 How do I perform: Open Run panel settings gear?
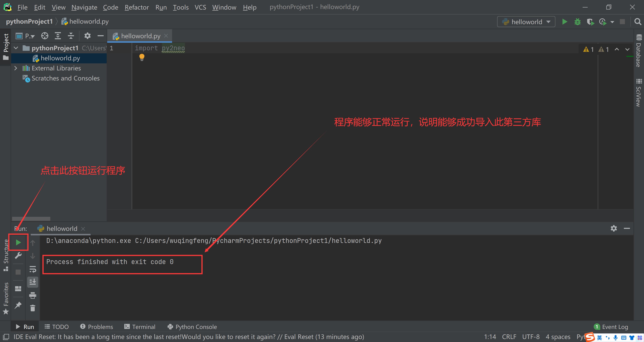(x=613, y=228)
